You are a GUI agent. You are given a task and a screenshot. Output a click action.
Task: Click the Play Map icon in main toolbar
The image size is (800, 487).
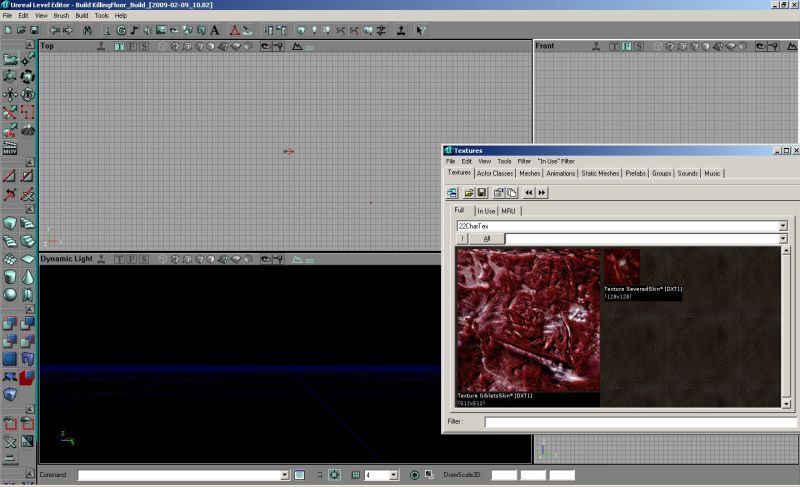pos(401,31)
